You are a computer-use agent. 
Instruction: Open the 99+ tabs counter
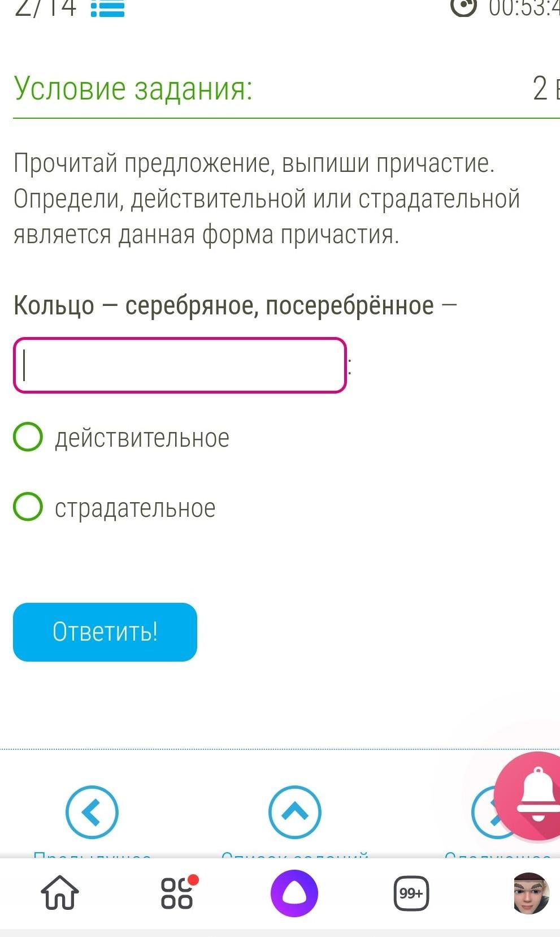pos(411,893)
